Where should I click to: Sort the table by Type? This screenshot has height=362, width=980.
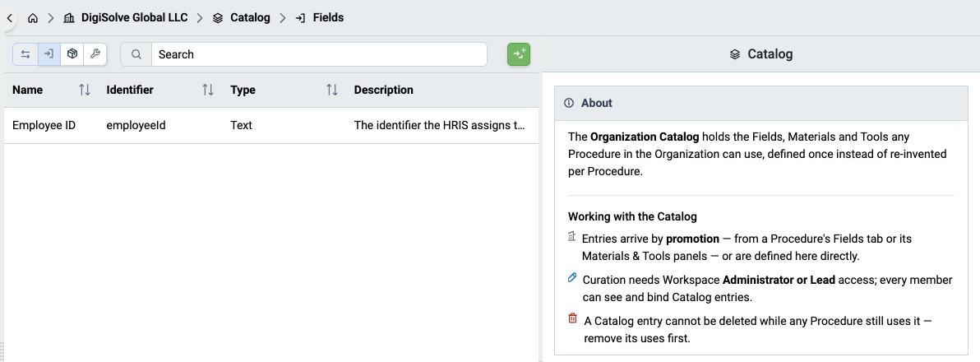[x=332, y=90]
